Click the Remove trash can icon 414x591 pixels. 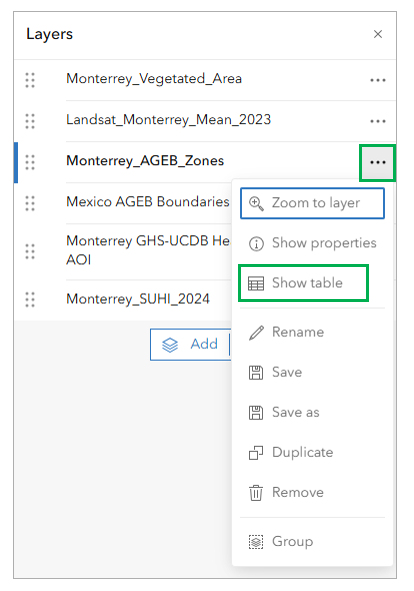point(256,493)
